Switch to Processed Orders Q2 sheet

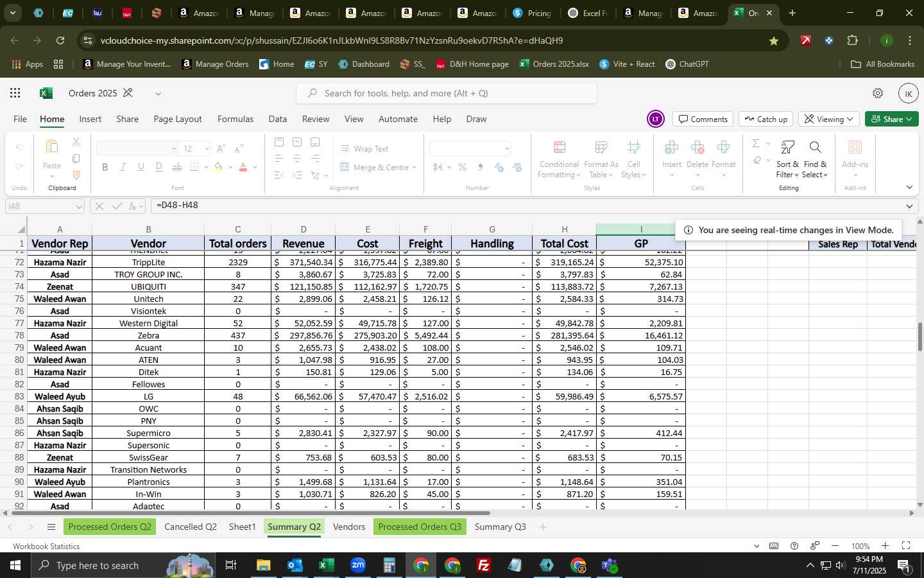pyautogui.click(x=110, y=527)
